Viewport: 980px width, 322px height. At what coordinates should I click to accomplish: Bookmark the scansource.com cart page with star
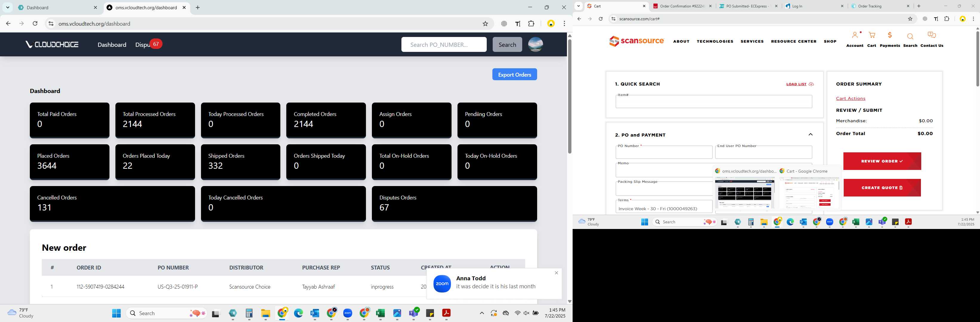point(910,18)
